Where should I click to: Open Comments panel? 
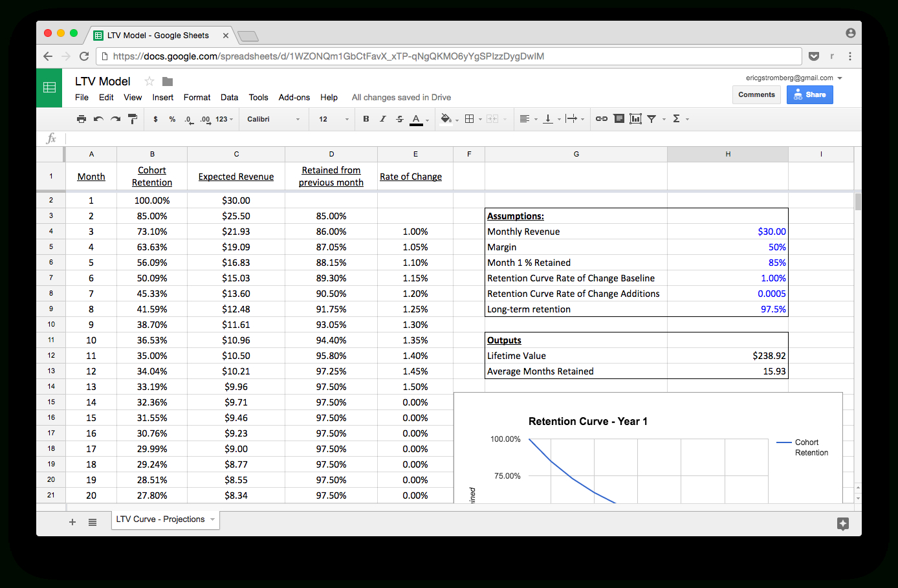(x=756, y=94)
